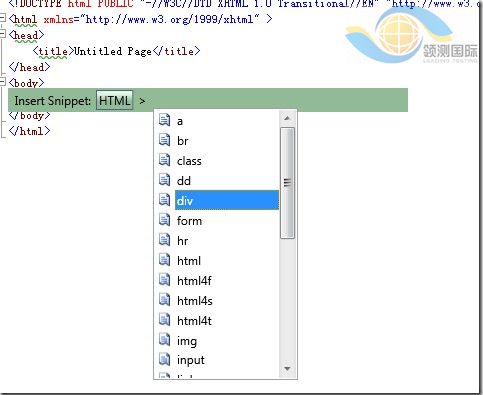Select the highlighted div snippet
The height and width of the screenshot is (395, 483).
pos(227,200)
